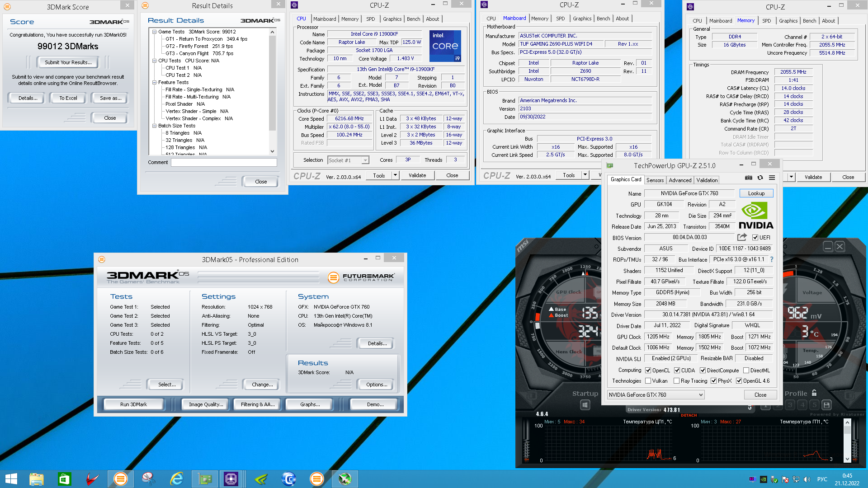The height and width of the screenshot is (488, 868).
Task: Click volume speaker tray icon
Action: 807,479
